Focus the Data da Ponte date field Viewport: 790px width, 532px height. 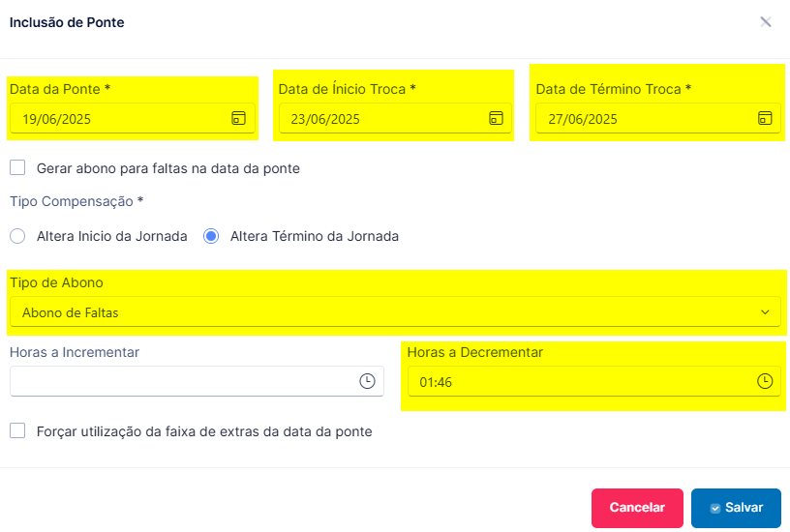point(133,119)
